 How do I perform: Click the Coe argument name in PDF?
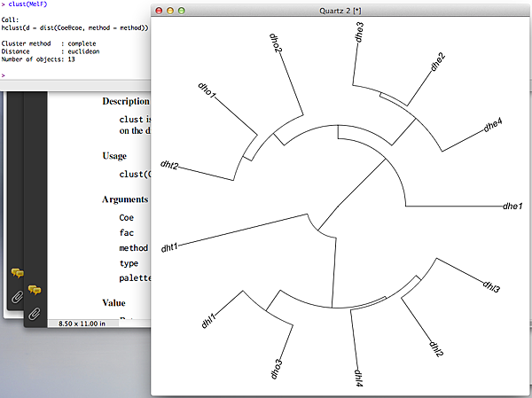click(126, 217)
